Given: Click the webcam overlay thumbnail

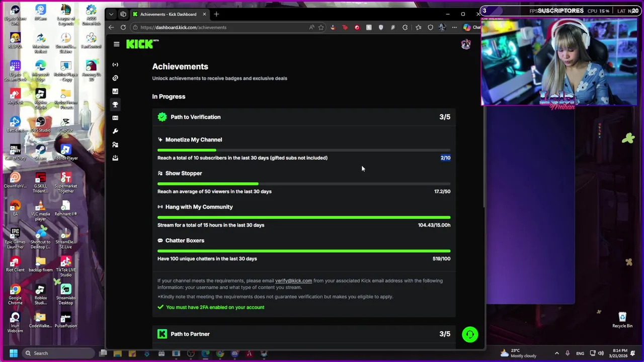Looking at the screenshot, I should 558,62.
